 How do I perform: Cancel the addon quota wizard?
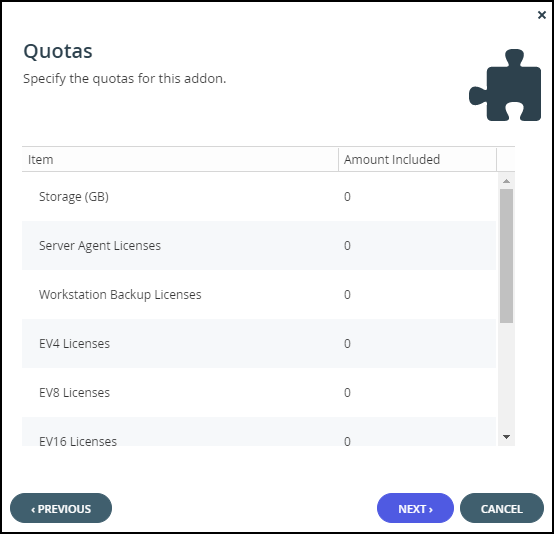point(501,508)
